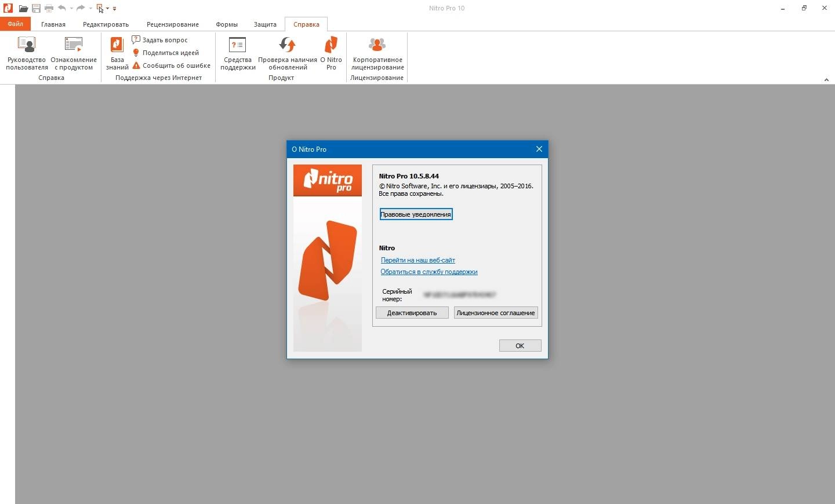Open База знаний knowledge base

(x=117, y=53)
